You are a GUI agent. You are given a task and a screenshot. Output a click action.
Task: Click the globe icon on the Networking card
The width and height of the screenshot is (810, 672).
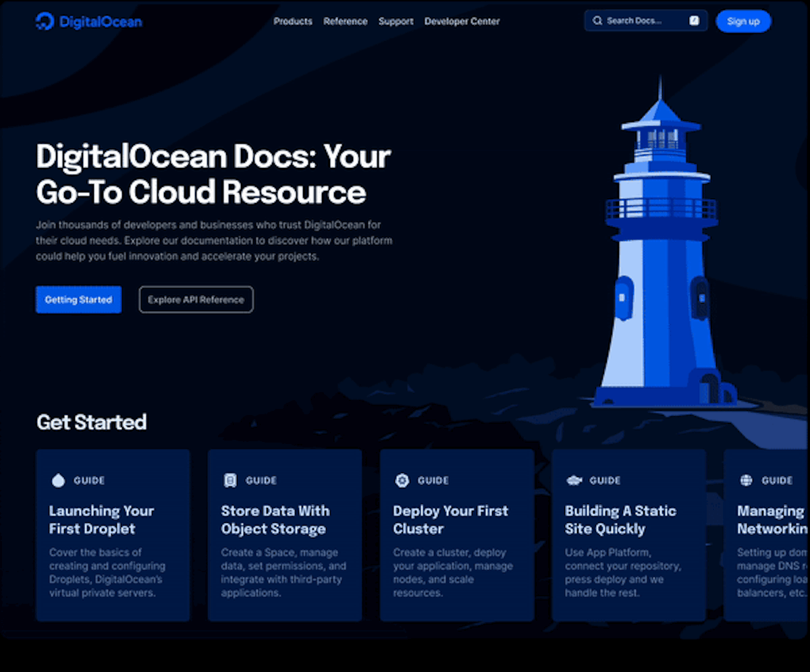pos(746,480)
